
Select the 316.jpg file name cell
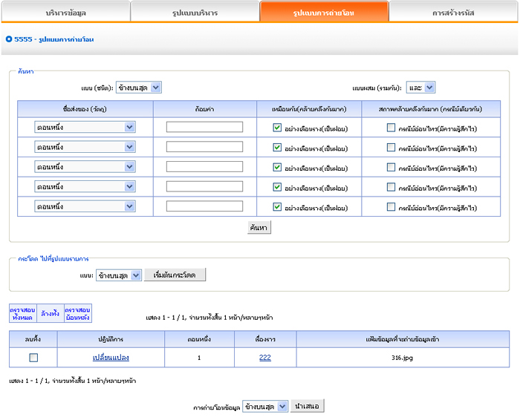coord(403,358)
